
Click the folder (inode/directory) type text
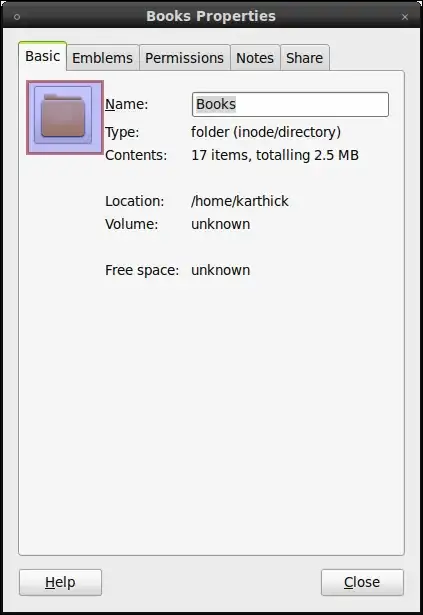tap(266, 132)
